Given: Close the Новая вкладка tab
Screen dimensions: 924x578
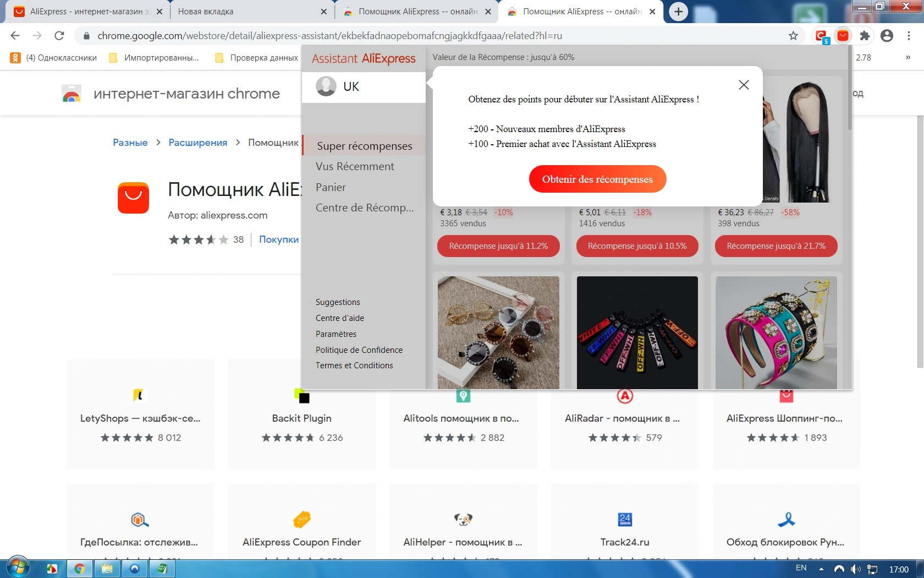Looking at the screenshot, I should pyautogui.click(x=323, y=12).
